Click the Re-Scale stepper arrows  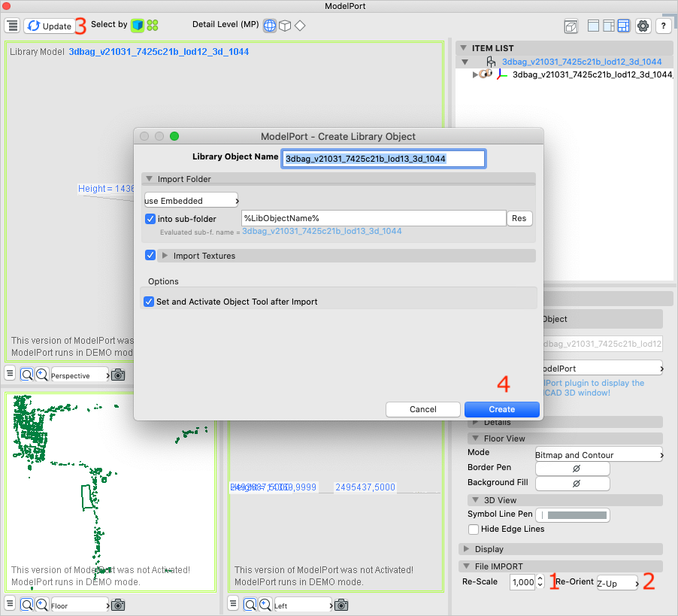540,581
